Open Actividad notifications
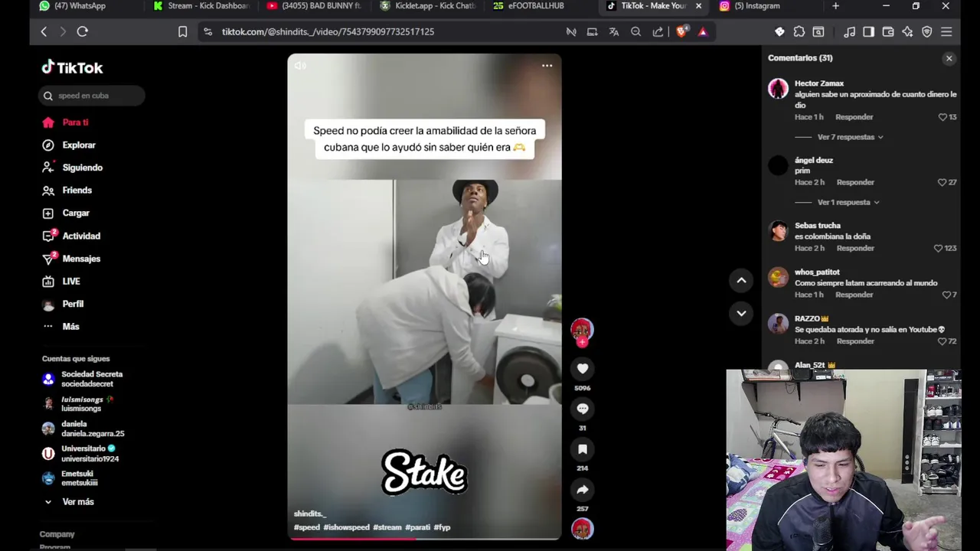The image size is (980, 551). pos(80,236)
